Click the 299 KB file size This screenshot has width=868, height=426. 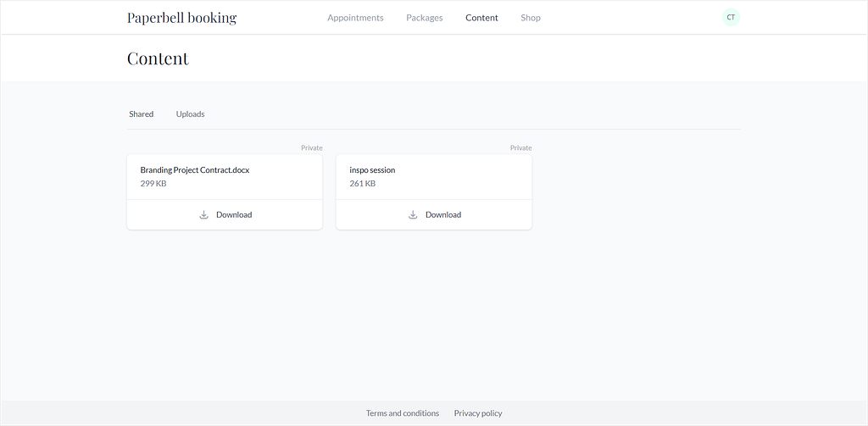(153, 183)
